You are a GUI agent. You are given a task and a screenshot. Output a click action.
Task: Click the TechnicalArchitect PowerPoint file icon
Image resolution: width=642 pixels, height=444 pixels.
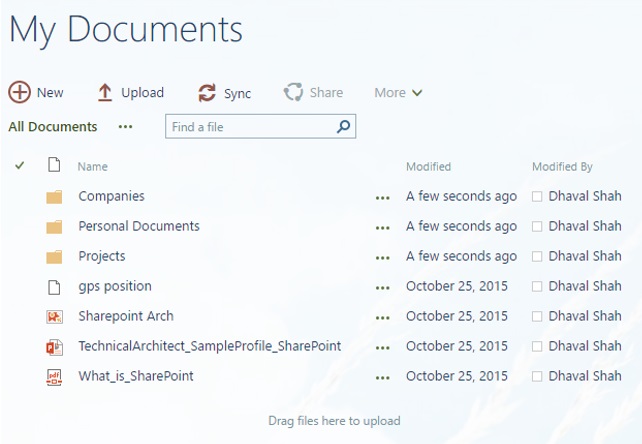(x=54, y=347)
